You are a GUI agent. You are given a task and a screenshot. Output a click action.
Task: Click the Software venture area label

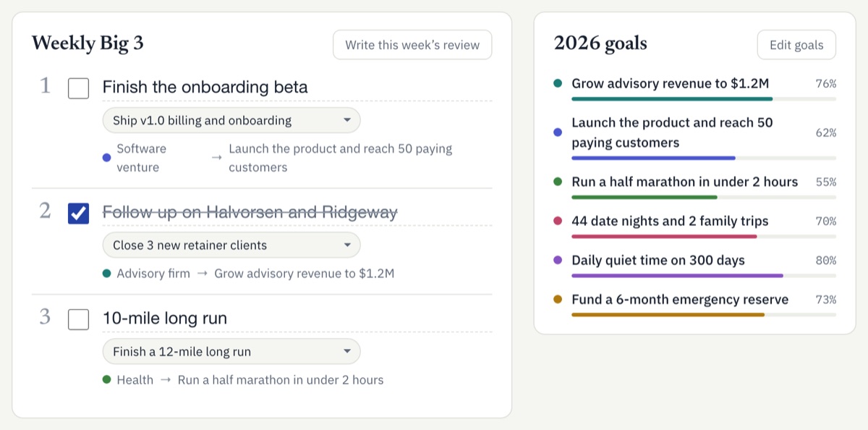coord(142,158)
